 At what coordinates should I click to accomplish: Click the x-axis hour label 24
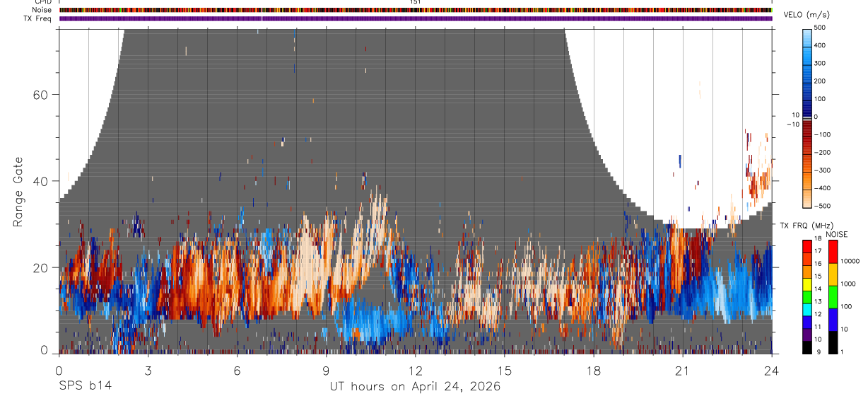point(772,371)
